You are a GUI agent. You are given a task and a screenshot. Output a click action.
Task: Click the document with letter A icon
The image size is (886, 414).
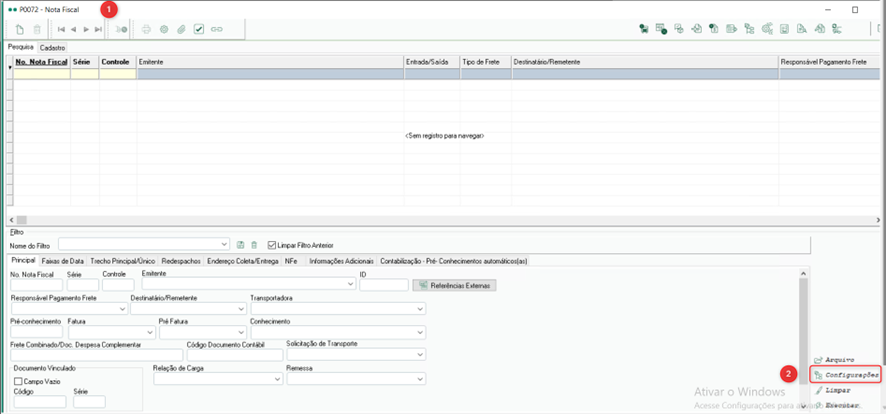[x=801, y=29]
